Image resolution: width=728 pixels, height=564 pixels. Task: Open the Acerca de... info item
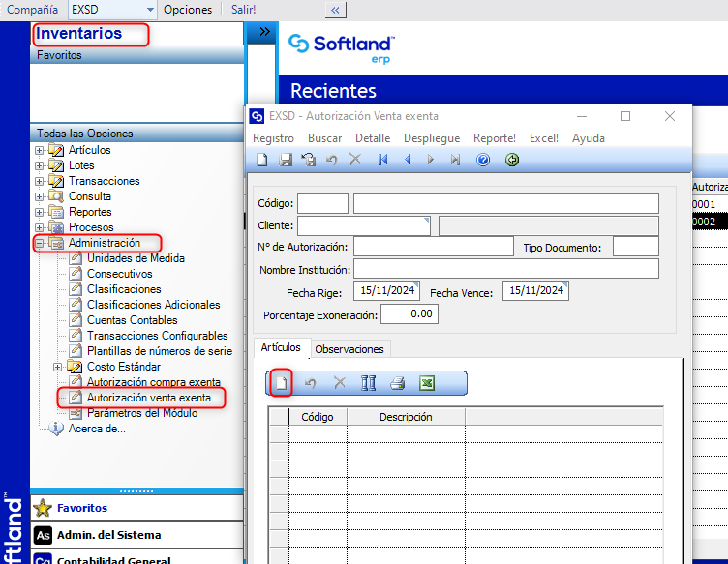tap(97, 429)
